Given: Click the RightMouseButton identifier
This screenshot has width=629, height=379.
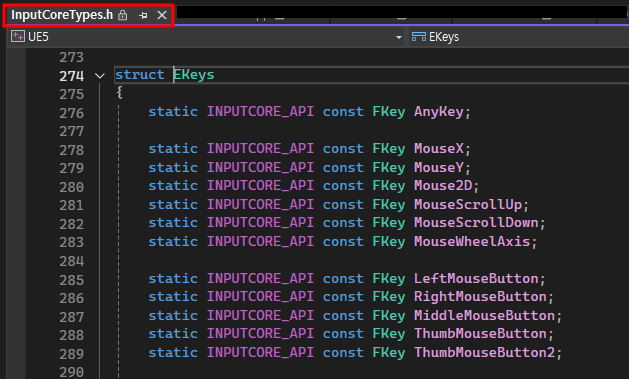Looking at the screenshot, I should (x=480, y=297).
